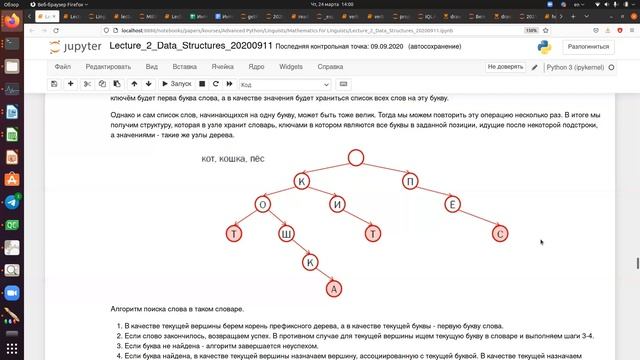Viewport: 640px width, 360px height.
Task: Open the Обзор activities overview
Action: click(11, 4)
